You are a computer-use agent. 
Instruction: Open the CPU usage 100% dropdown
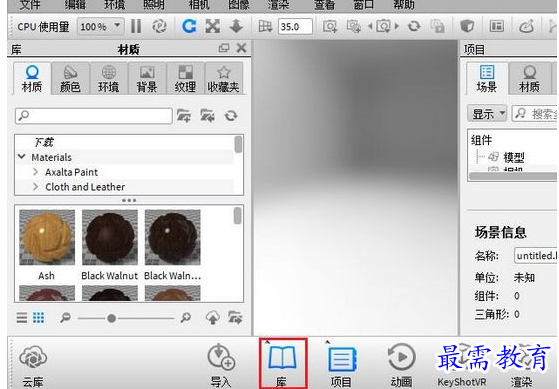100,26
